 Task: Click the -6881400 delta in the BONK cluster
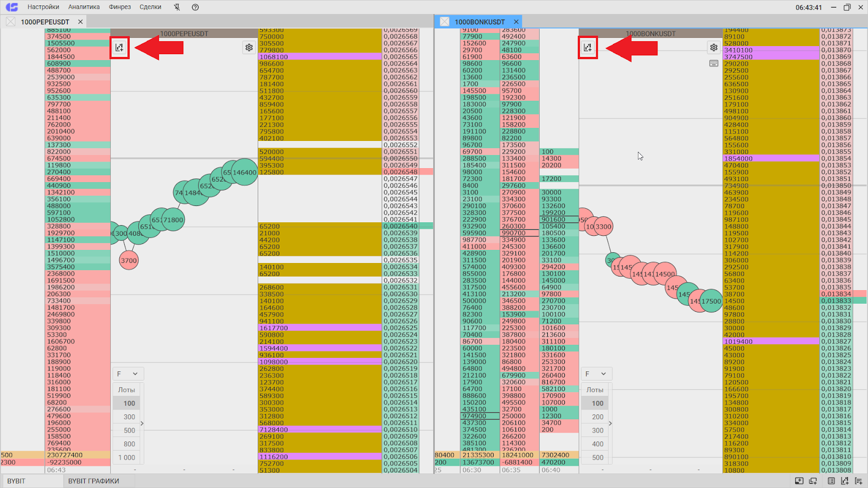pyautogui.click(x=519, y=462)
